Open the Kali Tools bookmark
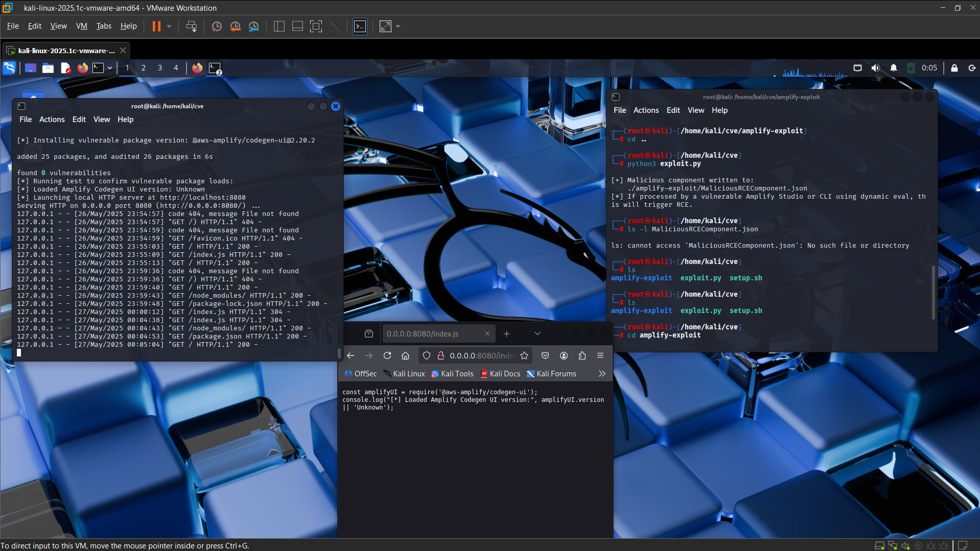This screenshot has width=980, height=551. (x=452, y=374)
